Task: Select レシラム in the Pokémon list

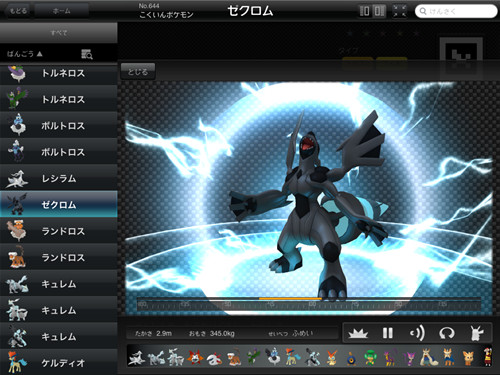Action: point(59,178)
